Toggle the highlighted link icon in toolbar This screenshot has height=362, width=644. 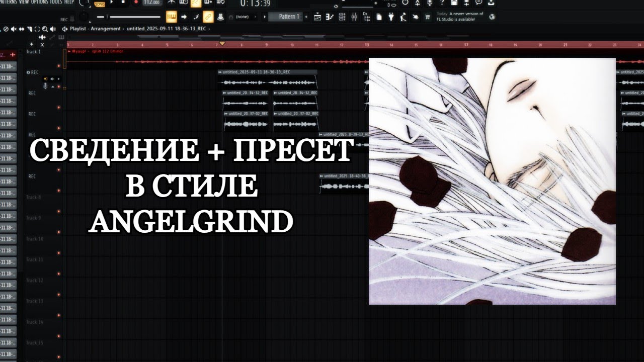208,17
